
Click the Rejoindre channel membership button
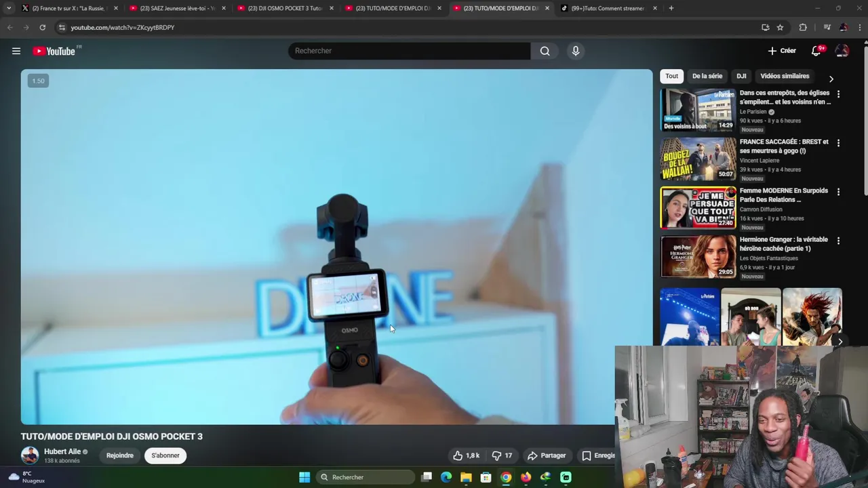click(120, 455)
